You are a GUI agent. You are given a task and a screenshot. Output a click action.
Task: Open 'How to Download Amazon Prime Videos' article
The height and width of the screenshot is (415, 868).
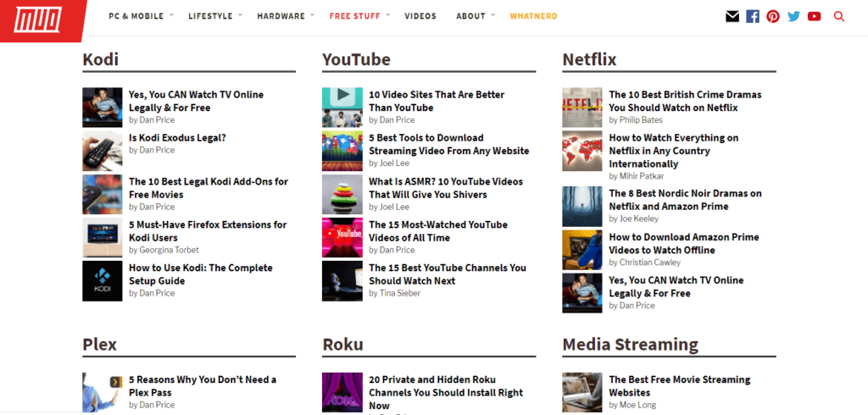tap(684, 243)
